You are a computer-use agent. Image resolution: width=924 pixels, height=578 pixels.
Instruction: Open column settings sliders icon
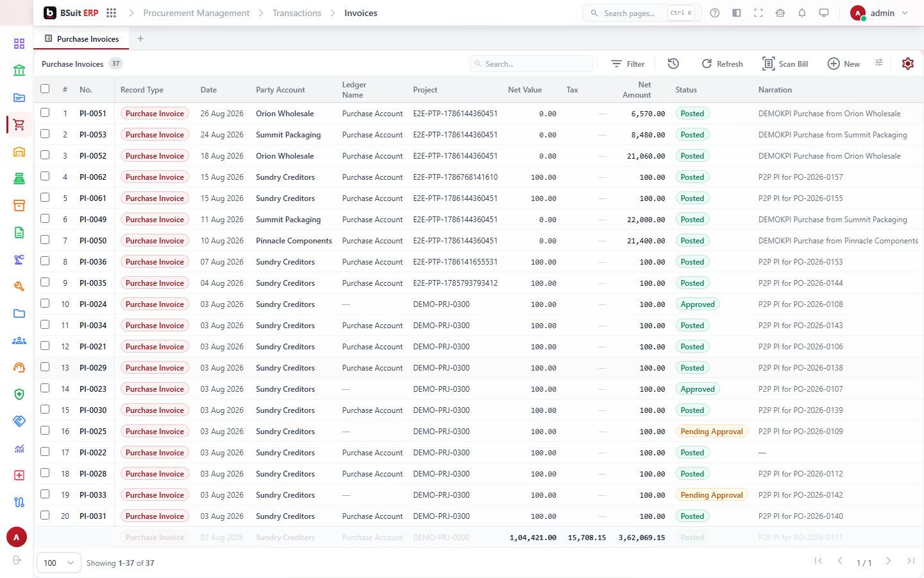[x=879, y=63]
